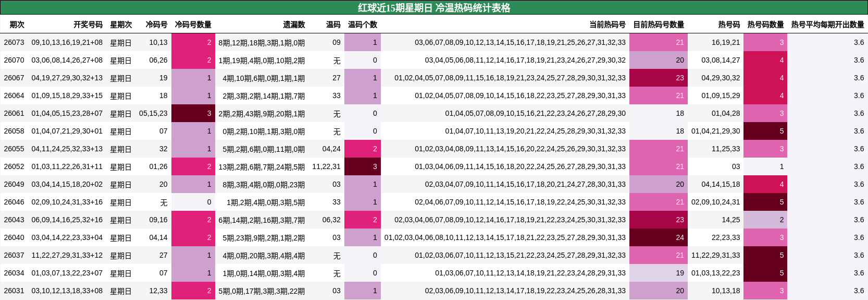
Task: Select the 期次 column header
Action: tap(17, 25)
